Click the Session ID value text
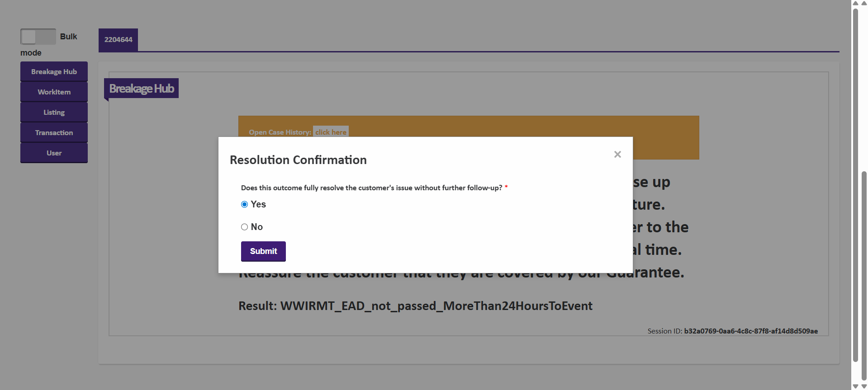This screenshot has height=390, width=868. [750, 331]
